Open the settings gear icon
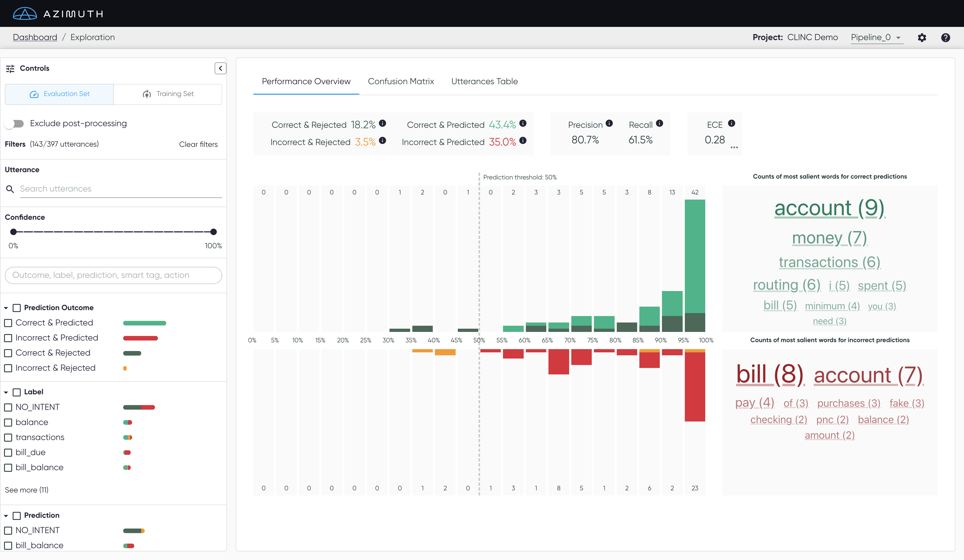Viewport: 964px width, 560px height. [922, 37]
